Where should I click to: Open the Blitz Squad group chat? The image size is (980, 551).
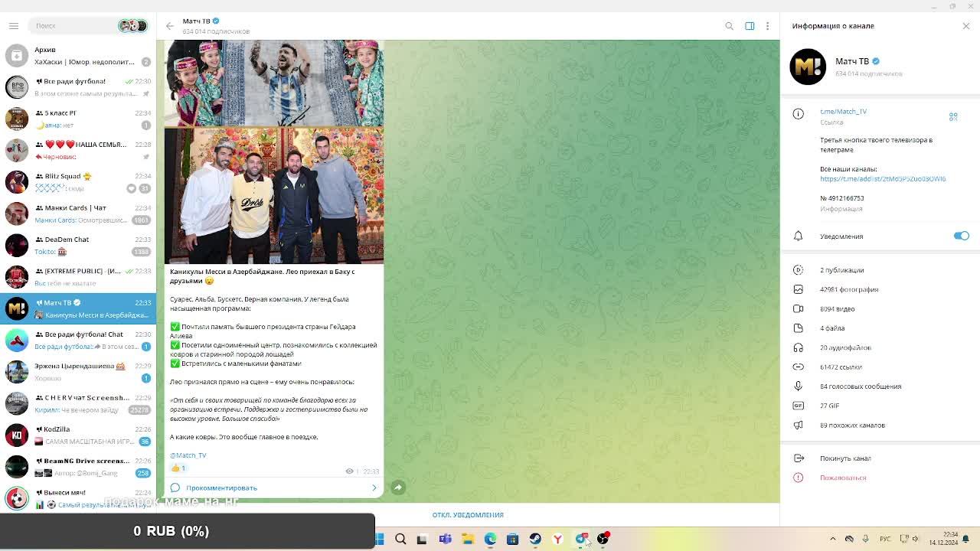click(x=78, y=181)
